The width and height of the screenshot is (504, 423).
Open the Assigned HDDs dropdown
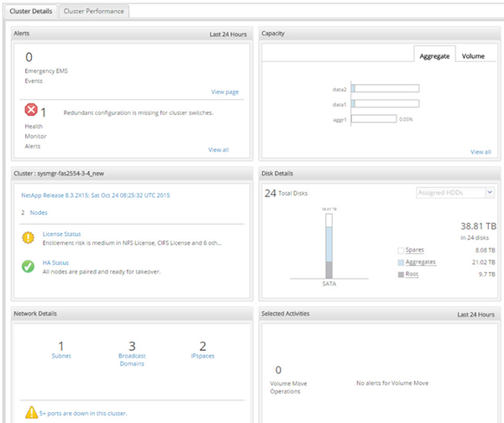tap(455, 193)
